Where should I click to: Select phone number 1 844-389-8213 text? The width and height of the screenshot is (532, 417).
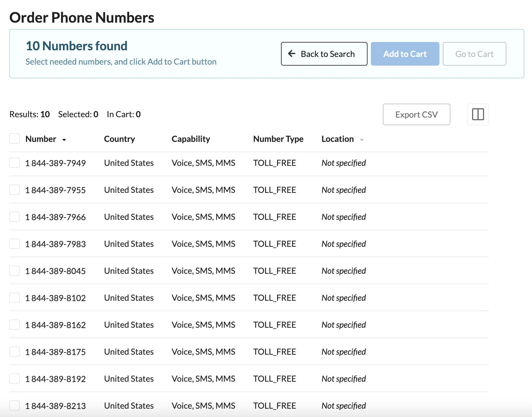coord(56,406)
